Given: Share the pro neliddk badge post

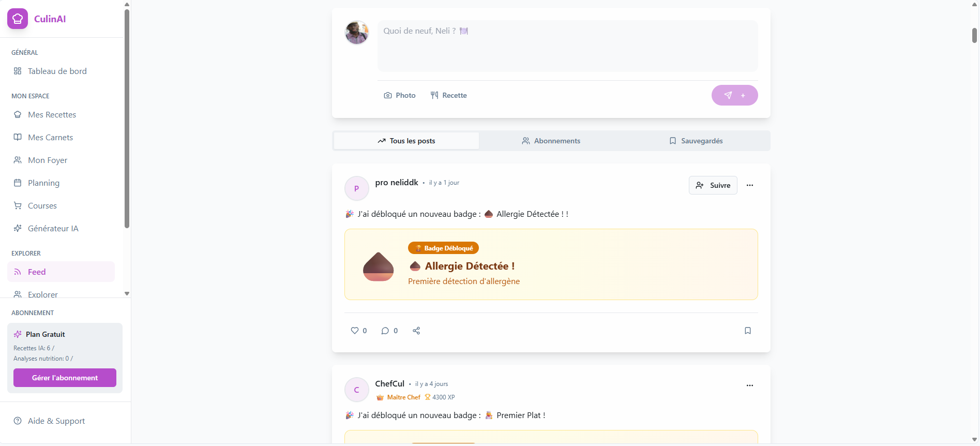Looking at the screenshot, I should (416, 331).
